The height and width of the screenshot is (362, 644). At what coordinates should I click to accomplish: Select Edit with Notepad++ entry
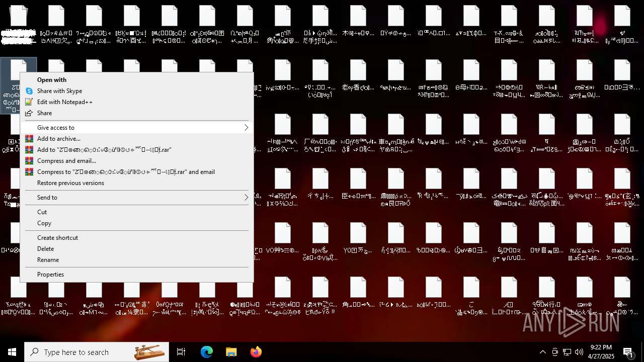pos(136,102)
